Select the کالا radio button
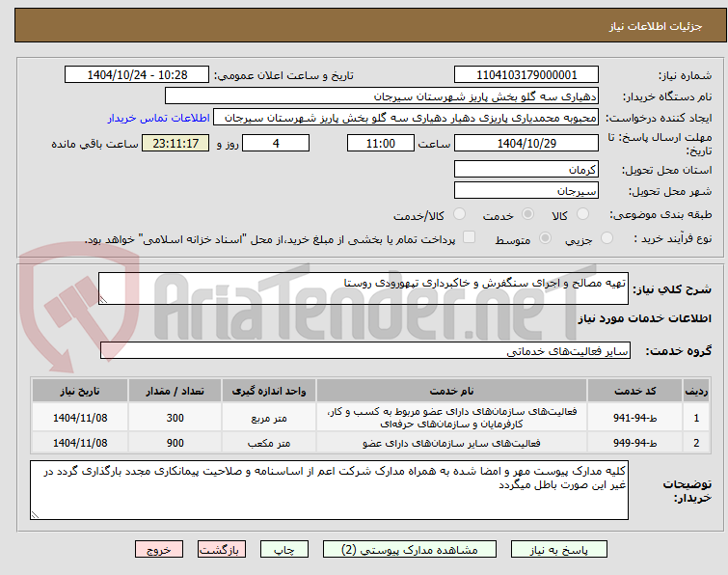728x575 pixels. [582, 214]
